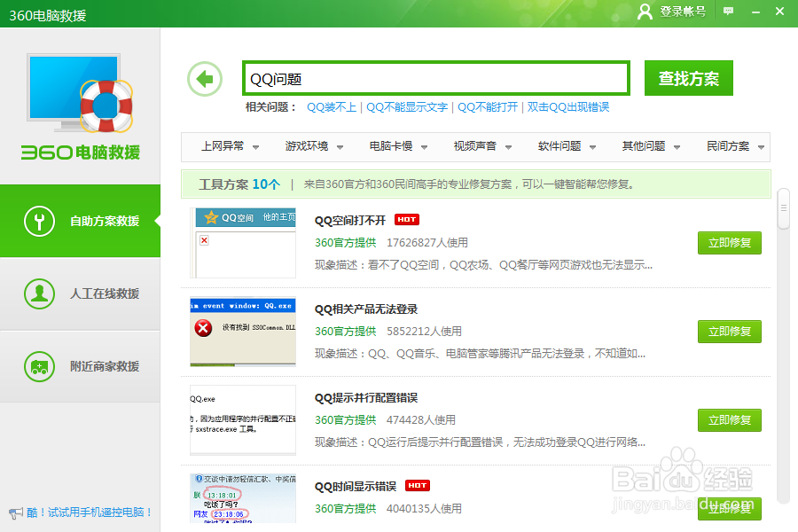
Task: Click the login account user icon
Action: (645, 12)
